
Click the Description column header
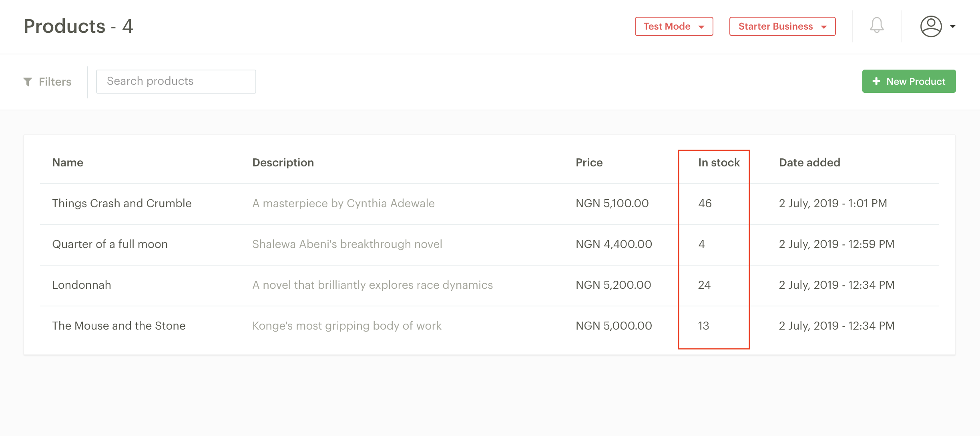point(283,162)
